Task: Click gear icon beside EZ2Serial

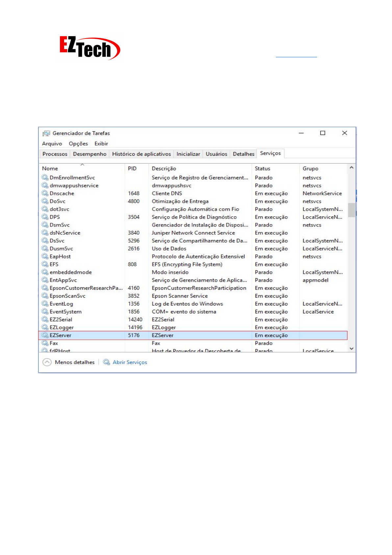Action: pyautogui.click(x=45, y=319)
